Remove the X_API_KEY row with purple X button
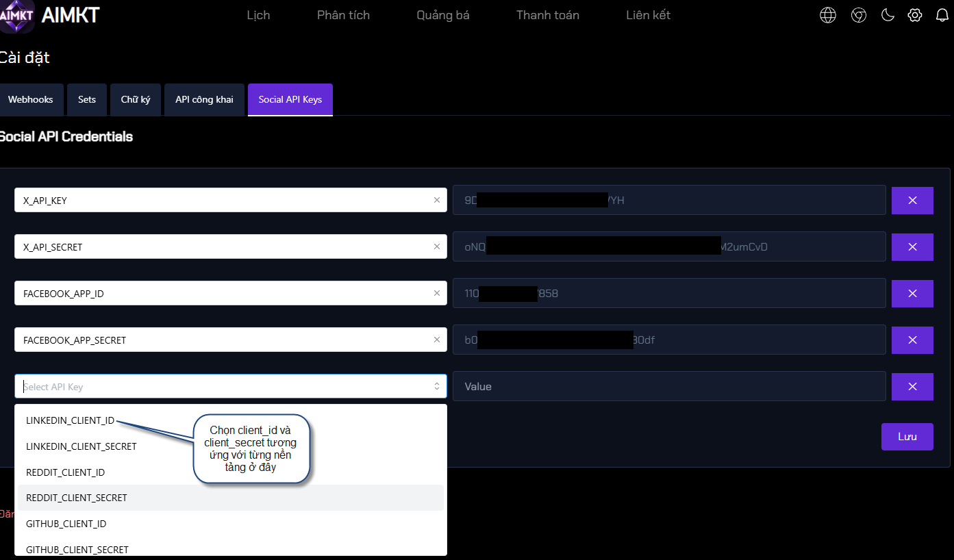The width and height of the screenshot is (954, 560). (912, 201)
